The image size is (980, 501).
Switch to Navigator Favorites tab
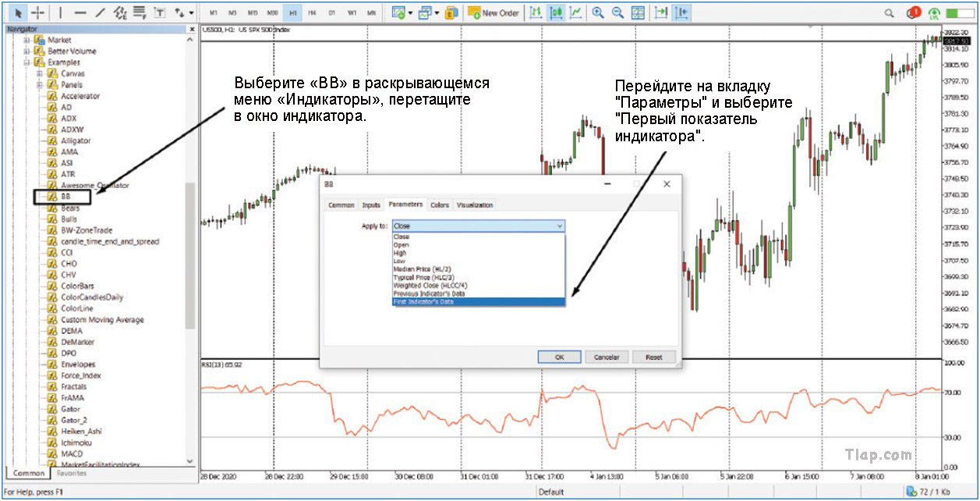(x=72, y=474)
